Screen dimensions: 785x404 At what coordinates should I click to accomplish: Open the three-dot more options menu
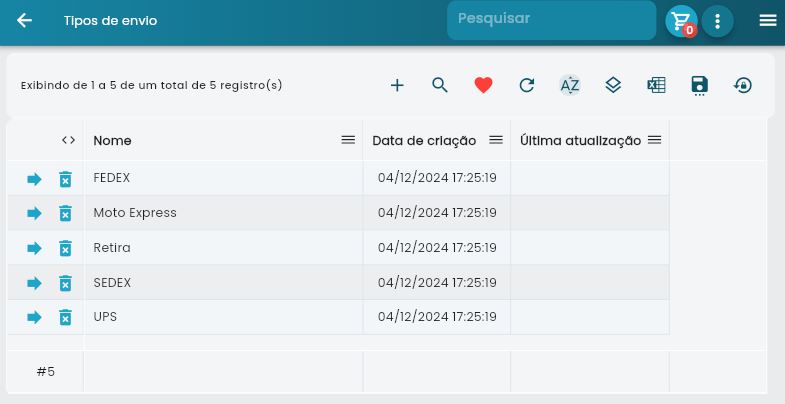click(717, 21)
